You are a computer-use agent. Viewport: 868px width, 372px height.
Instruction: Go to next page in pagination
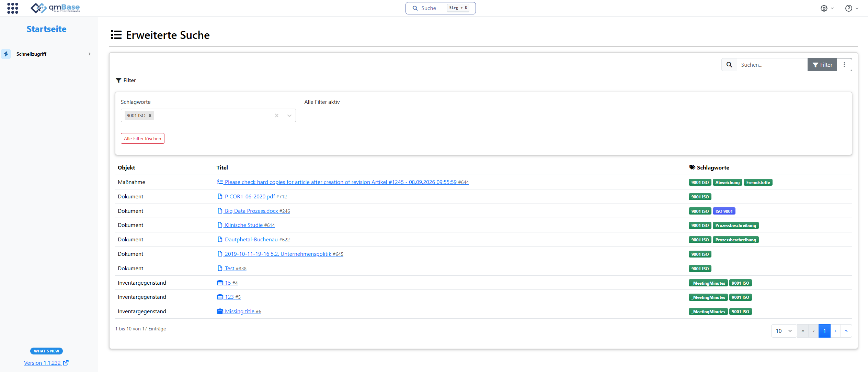(x=835, y=331)
